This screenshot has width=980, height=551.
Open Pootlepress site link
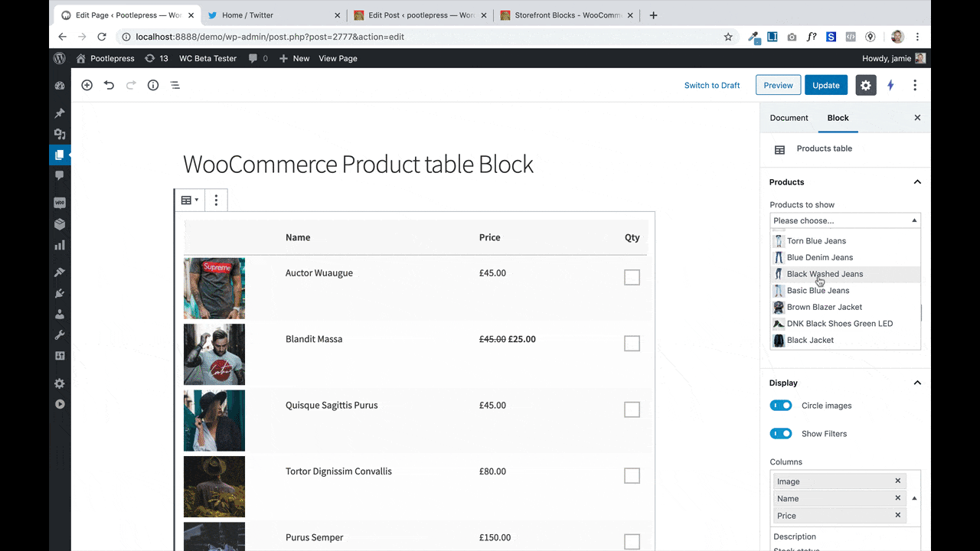tap(105, 58)
